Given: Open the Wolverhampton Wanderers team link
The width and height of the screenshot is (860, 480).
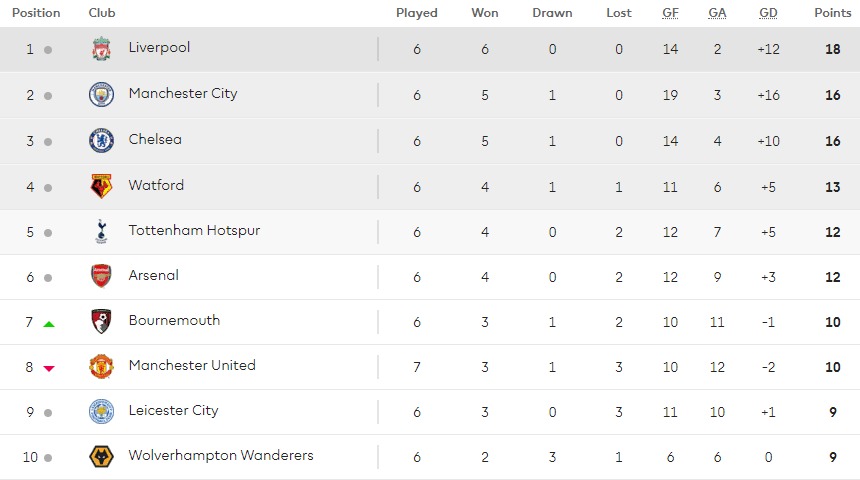Looking at the screenshot, I should point(221,455).
